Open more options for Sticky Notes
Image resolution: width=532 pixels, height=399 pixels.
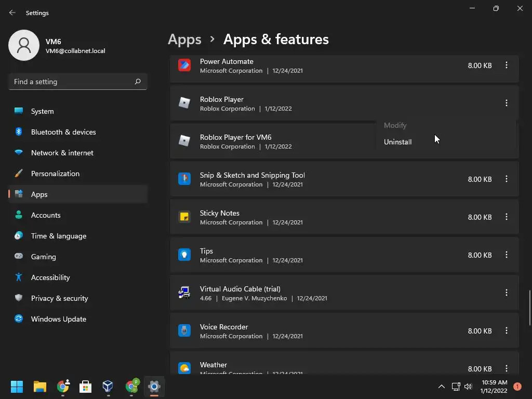click(x=507, y=217)
